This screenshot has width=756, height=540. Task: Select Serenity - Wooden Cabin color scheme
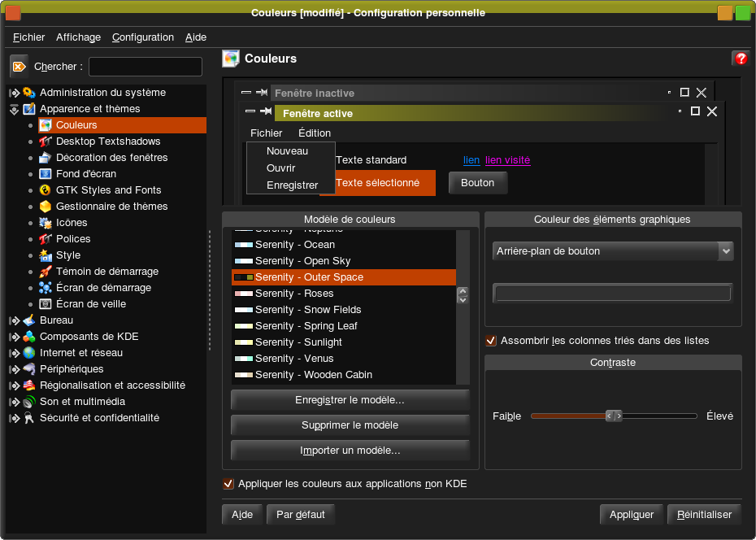[344, 375]
